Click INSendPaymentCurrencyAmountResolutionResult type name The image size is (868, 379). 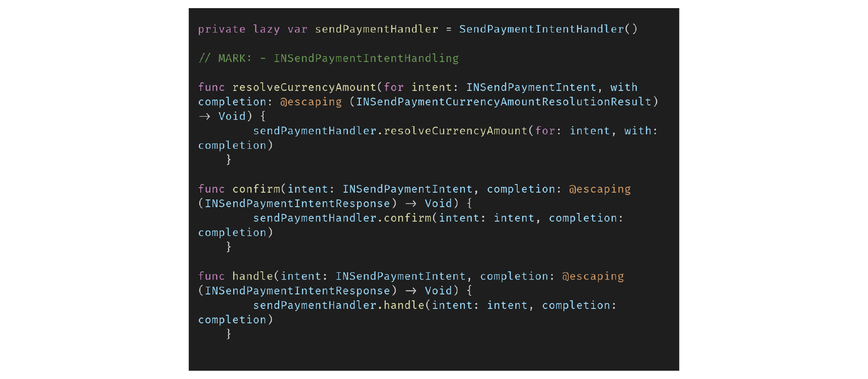(x=504, y=102)
